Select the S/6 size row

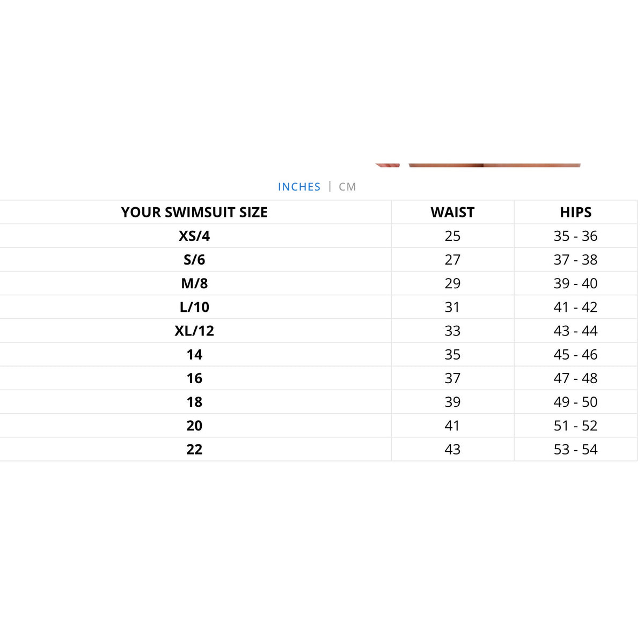pyautogui.click(x=319, y=259)
